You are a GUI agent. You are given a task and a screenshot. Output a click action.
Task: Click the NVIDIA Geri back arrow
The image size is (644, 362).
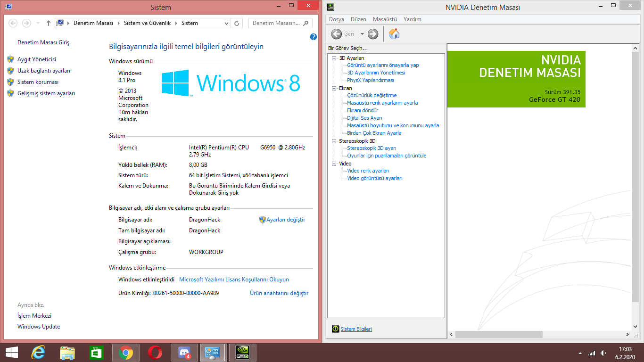(337, 34)
